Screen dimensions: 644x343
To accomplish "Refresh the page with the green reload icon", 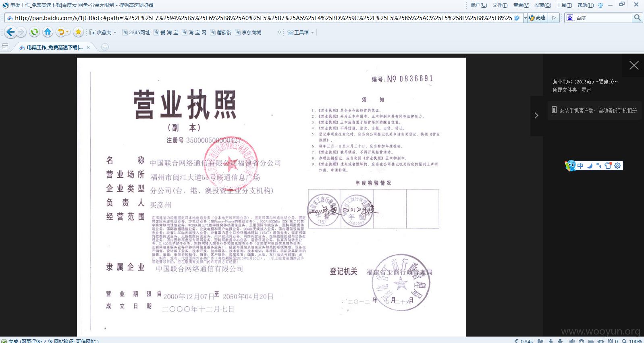I will (35, 32).
